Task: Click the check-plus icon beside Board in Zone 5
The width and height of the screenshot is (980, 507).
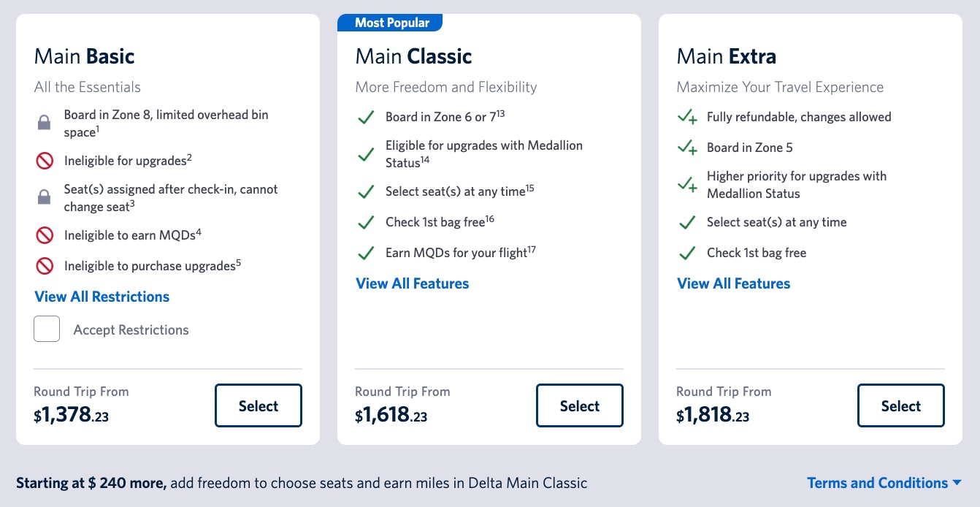Action: coord(687,148)
